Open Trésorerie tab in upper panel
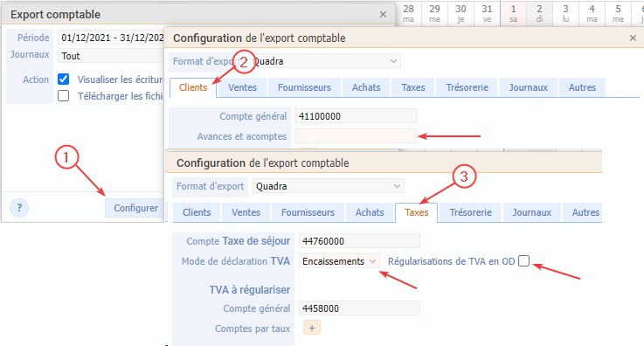This screenshot has width=644, height=346. 467,87
